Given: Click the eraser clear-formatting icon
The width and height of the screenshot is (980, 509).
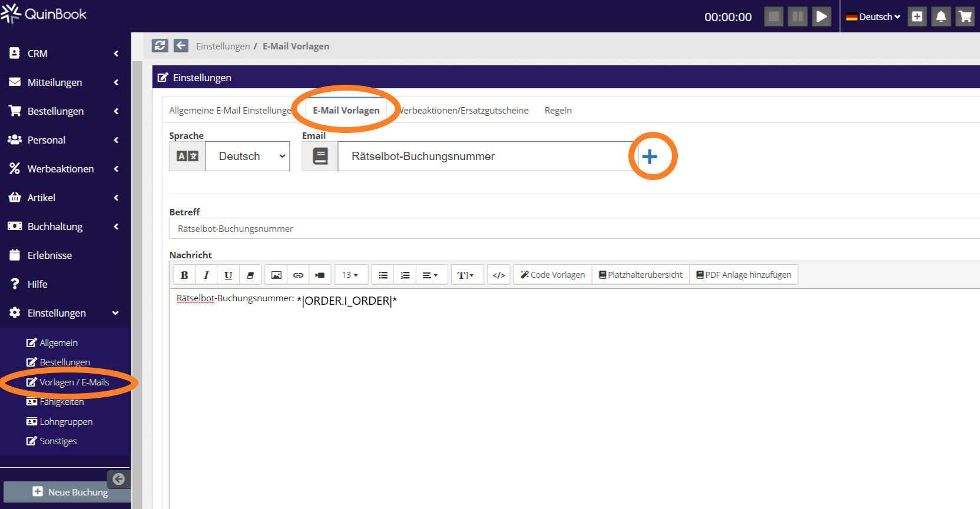Looking at the screenshot, I should tap(250, 275).
